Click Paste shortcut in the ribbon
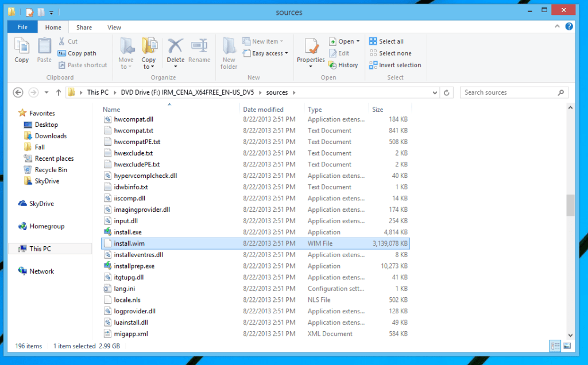The height and width of the screenshot is (365, 588). click(x=83, y=65)
